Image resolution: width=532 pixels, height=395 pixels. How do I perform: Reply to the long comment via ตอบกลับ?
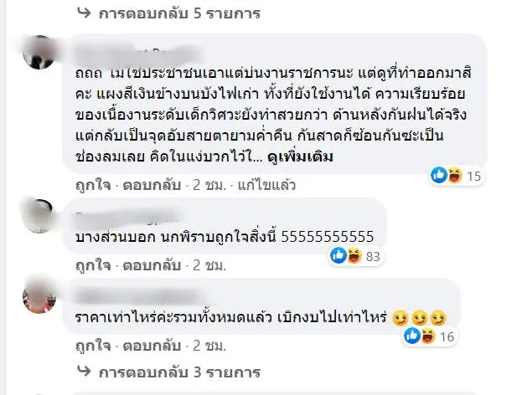[x=152, y=185]
